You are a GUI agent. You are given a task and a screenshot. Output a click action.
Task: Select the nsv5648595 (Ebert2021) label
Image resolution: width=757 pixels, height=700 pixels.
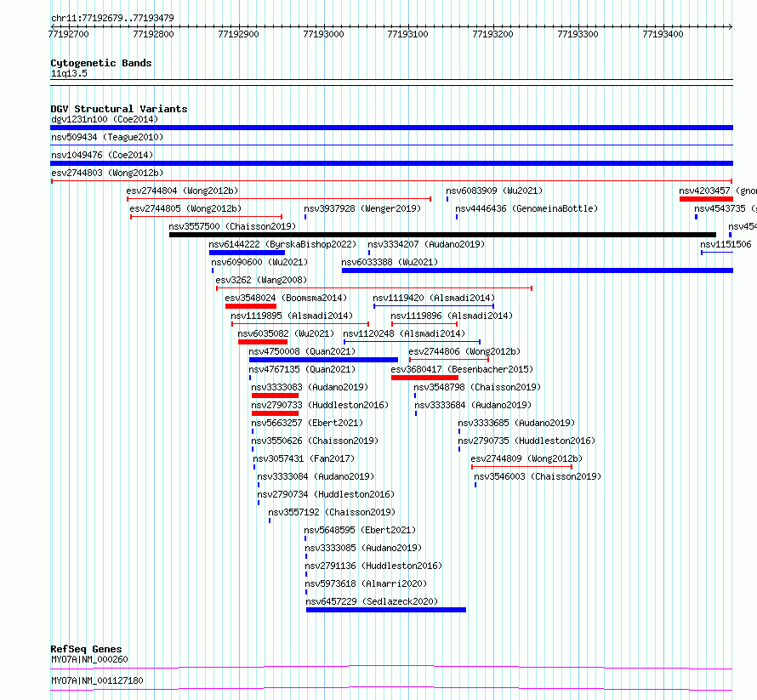point(360,530)
